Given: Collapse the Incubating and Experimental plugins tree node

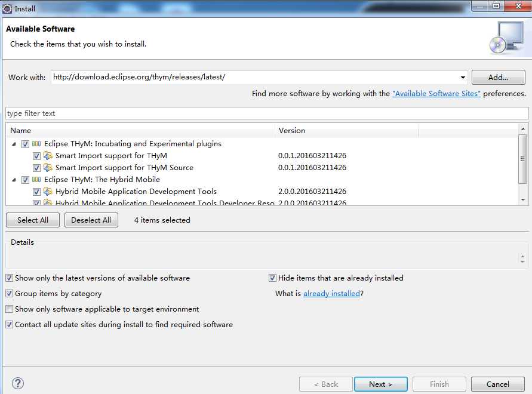Looking at the screenshot, I should [x=14, y=144].
